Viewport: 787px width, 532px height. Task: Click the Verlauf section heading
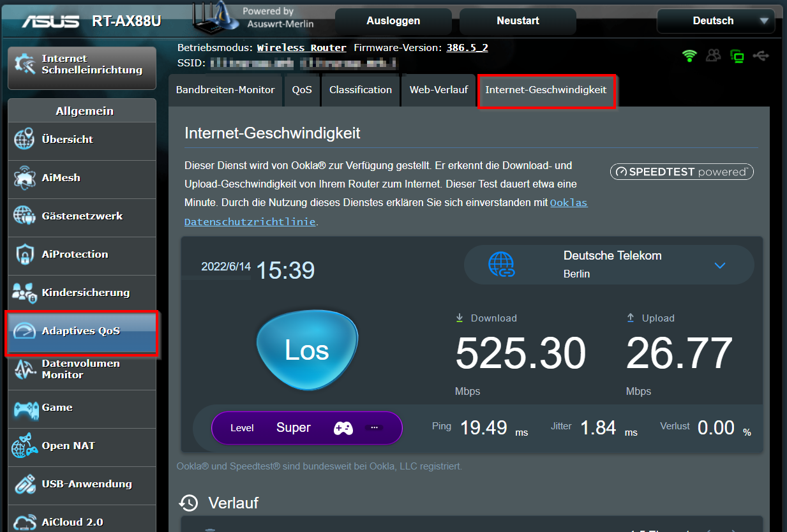pos(234,503)
